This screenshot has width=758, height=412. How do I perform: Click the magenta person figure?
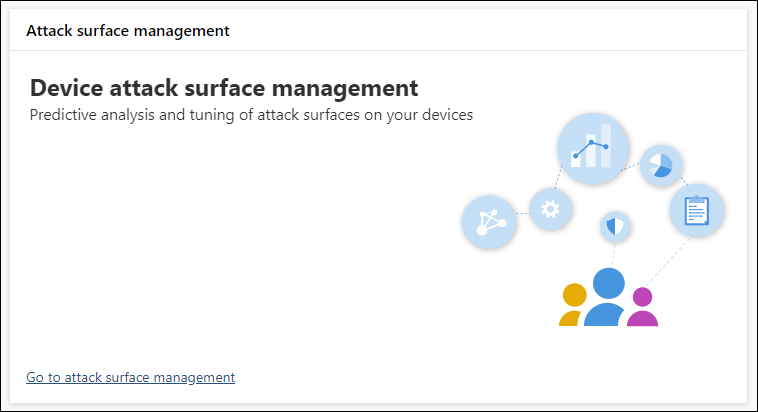(x=642, y=307)
